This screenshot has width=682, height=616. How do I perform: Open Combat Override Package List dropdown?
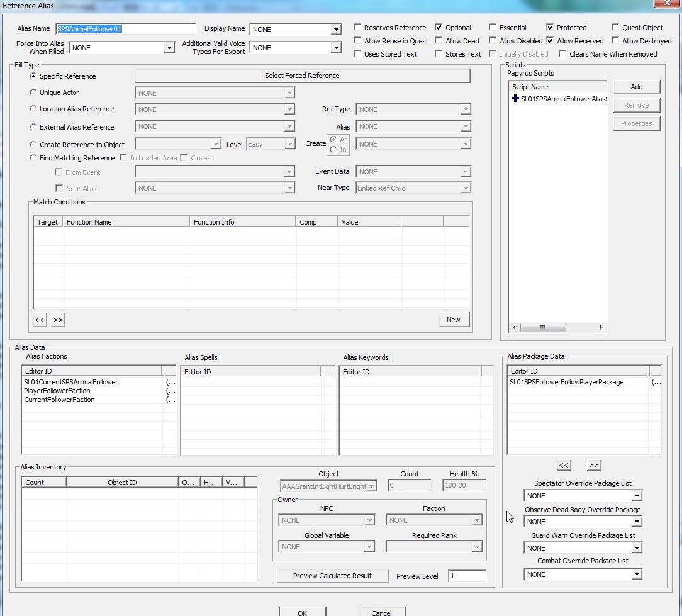click(637, 574)
